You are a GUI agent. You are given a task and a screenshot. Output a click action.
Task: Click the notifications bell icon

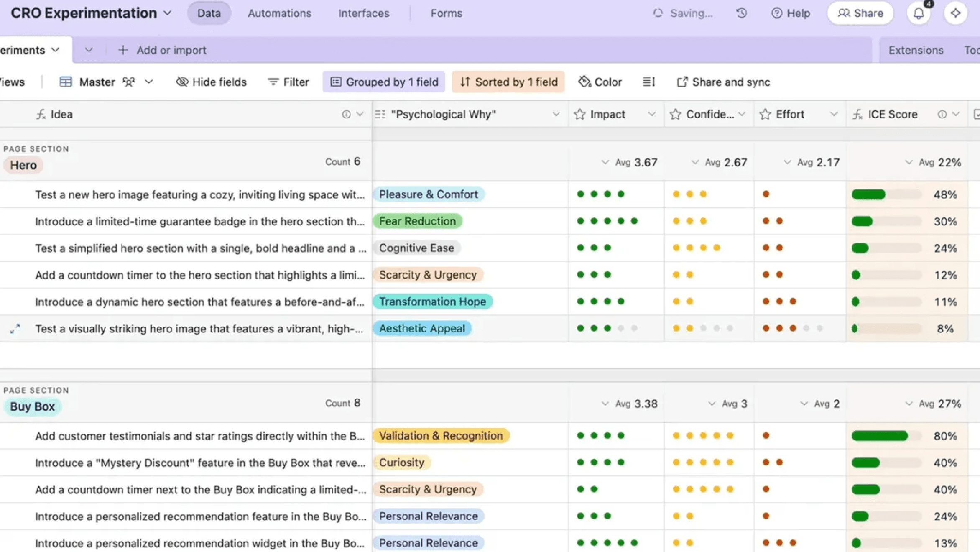coord(918,13)
